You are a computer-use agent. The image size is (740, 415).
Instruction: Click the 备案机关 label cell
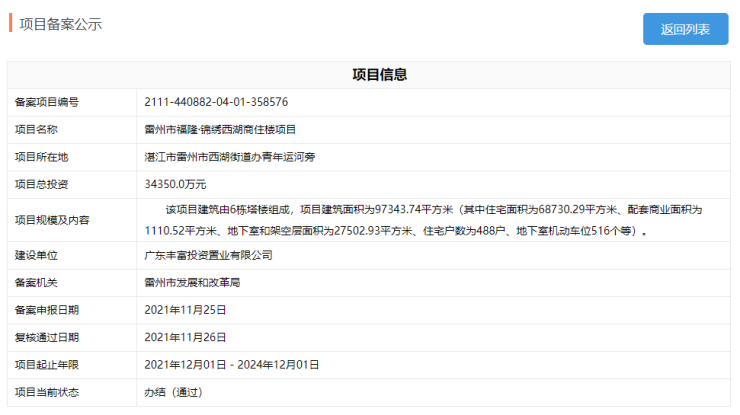pos(72,282)
